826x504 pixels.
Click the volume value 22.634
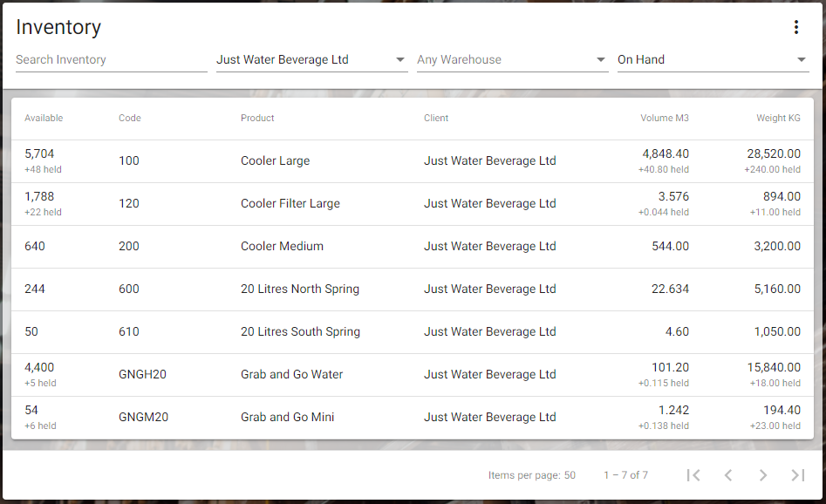670,289
